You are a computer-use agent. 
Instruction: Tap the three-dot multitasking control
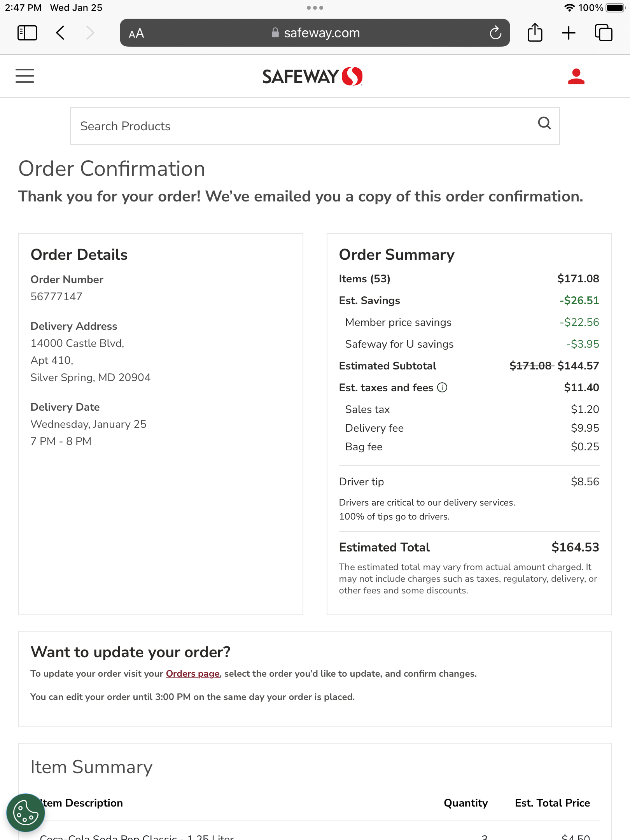[x=315, y=8]
